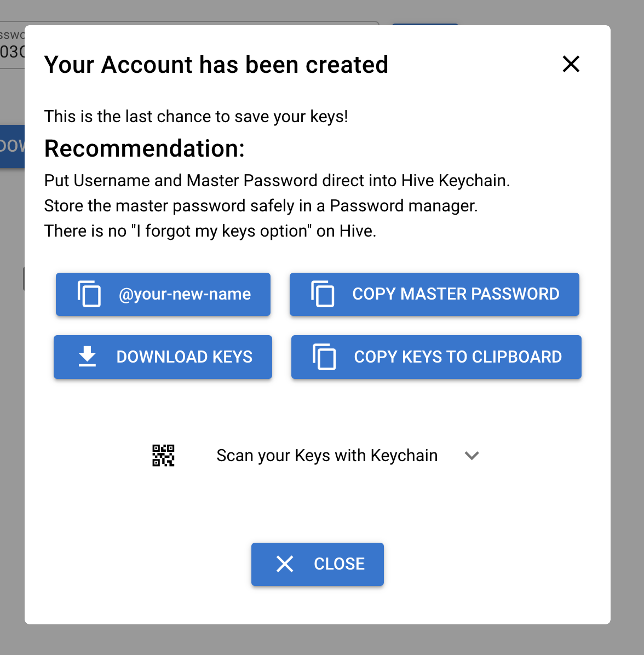The height and width of the screenshot is (655, 644).
Task: Click the Recommendation heading text
Action: (145, 148)
